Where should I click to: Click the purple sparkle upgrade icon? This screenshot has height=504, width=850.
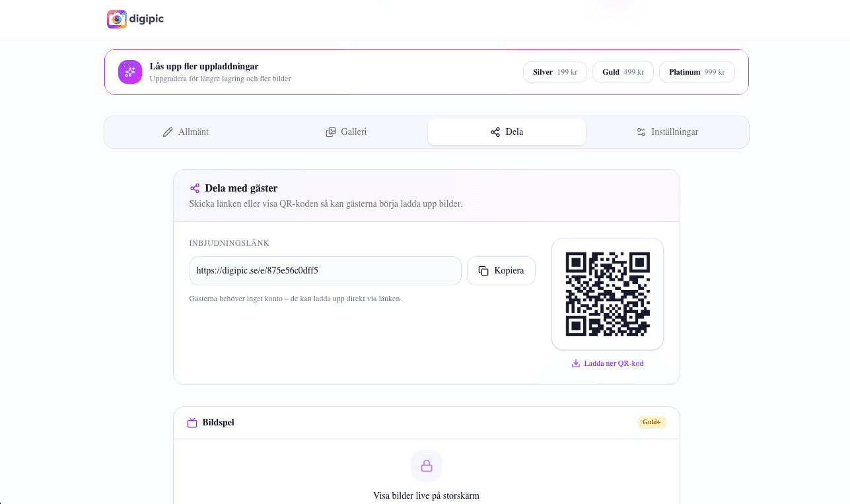pos(130,72)
